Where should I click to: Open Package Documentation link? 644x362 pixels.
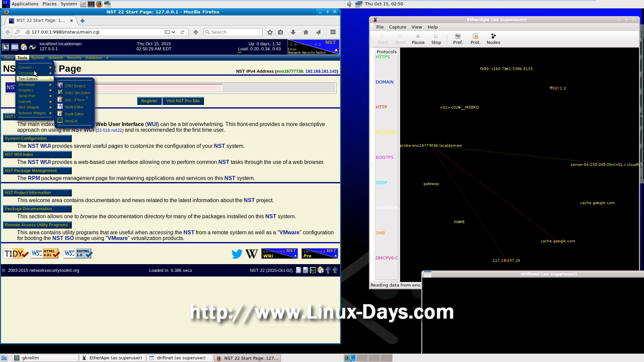37,209
